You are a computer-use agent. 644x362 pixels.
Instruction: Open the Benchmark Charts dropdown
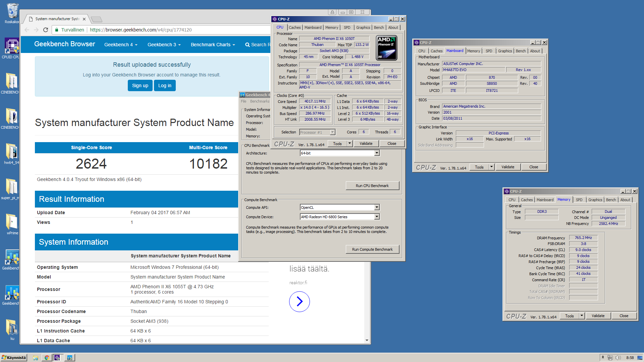(213, 45)
